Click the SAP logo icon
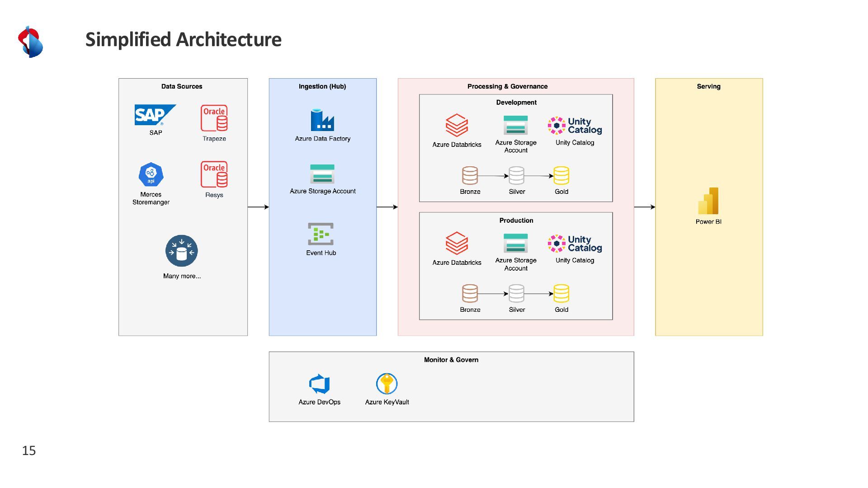This screenshot has width=868, height=488. point(156,115)
